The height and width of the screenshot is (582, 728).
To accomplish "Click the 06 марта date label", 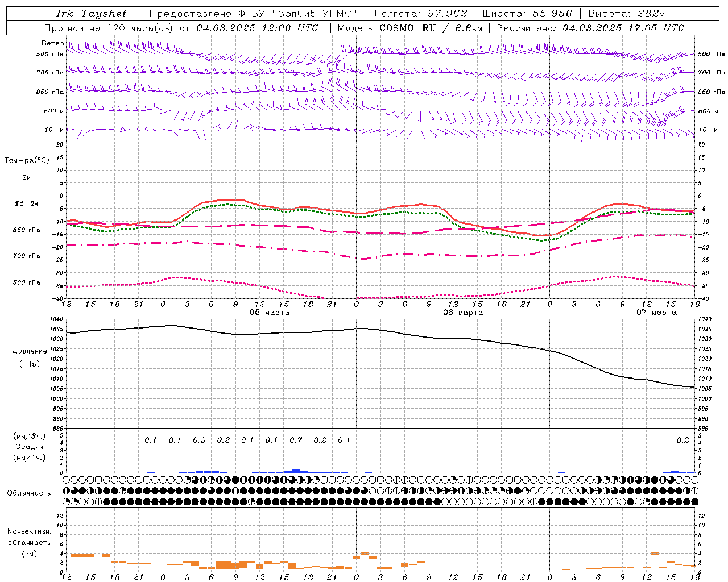I will coord(463,313).
